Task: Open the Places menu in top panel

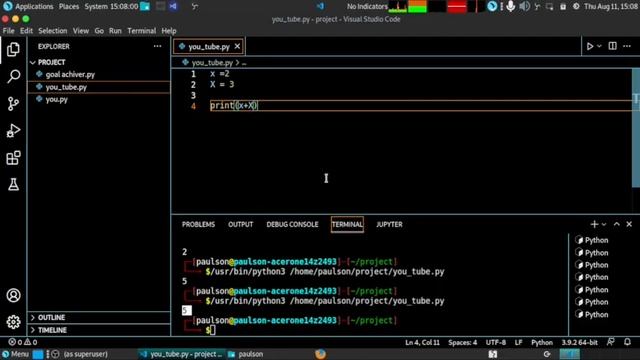Action: [69, 7]
